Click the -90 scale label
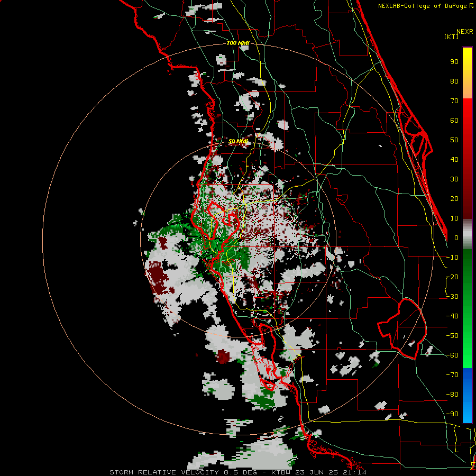 [x=452, y=414]
